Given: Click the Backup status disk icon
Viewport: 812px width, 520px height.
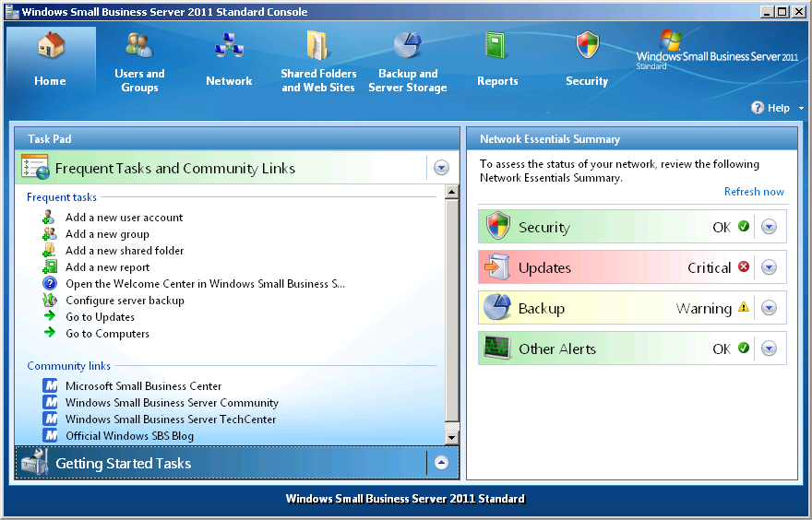Looking at the screenshot, I should pyautogui.click(x=497, y=308).
